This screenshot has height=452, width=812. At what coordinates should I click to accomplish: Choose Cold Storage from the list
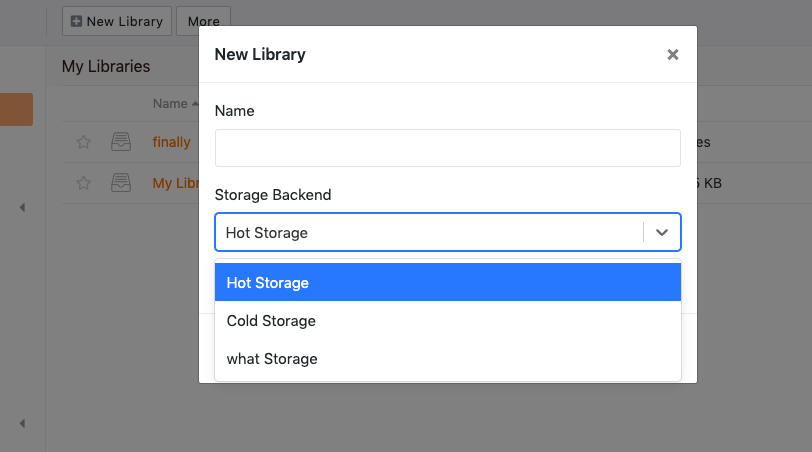coord(448,321)
